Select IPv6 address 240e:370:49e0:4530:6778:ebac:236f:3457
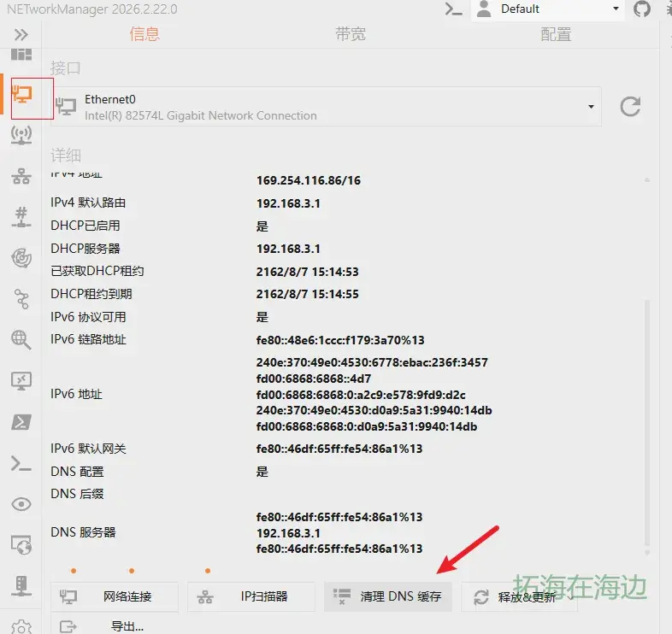Screen dimensions: 672x634 pos(372,362)
